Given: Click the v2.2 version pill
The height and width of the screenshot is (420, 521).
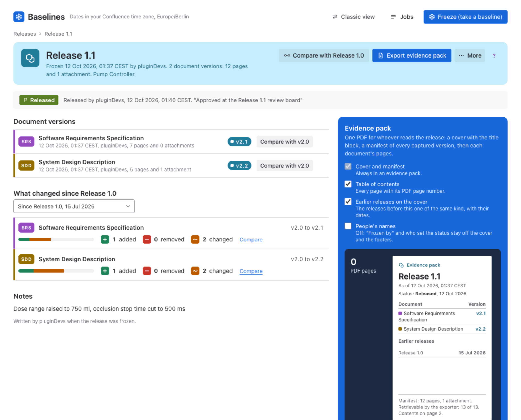Looking at the screenshot, I should coord(239,166).
